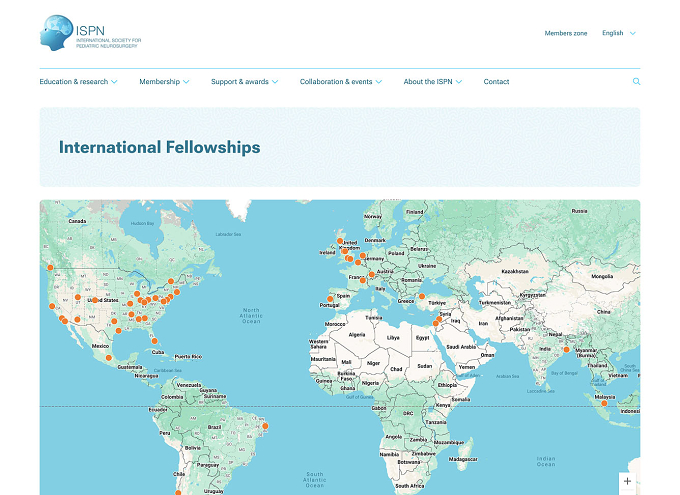The image size is (680, 495).
Task: Select fellowship marker in southern Mexico
Action: click(108, 358)
